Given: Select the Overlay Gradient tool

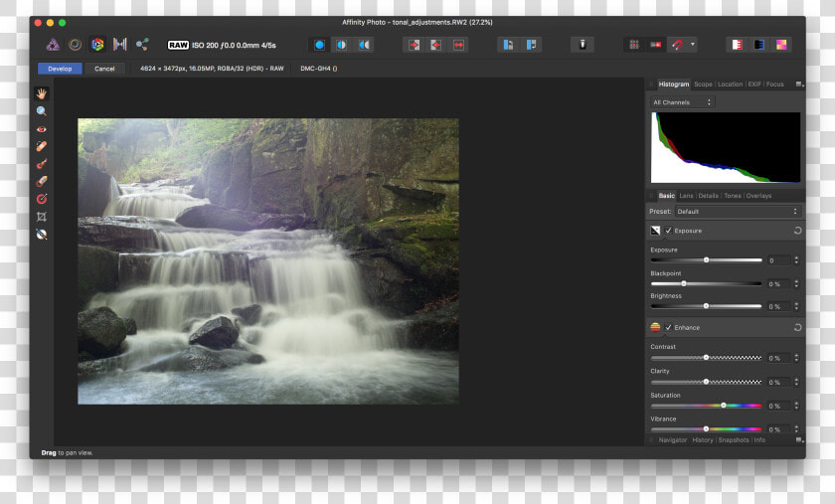Looking at the screenshot, I should [42, 199].
